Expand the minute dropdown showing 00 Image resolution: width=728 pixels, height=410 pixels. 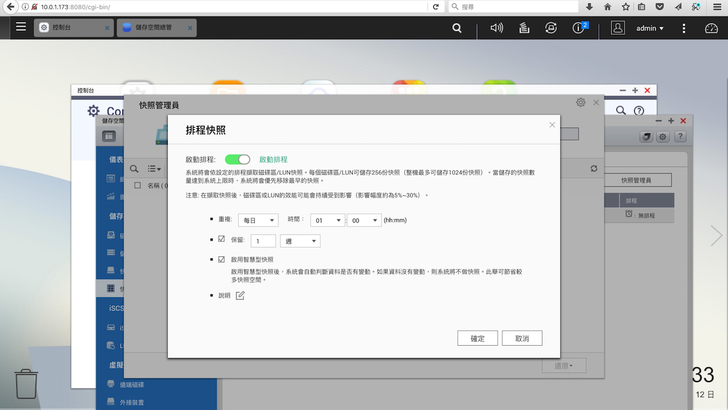[x=364, y=220]
